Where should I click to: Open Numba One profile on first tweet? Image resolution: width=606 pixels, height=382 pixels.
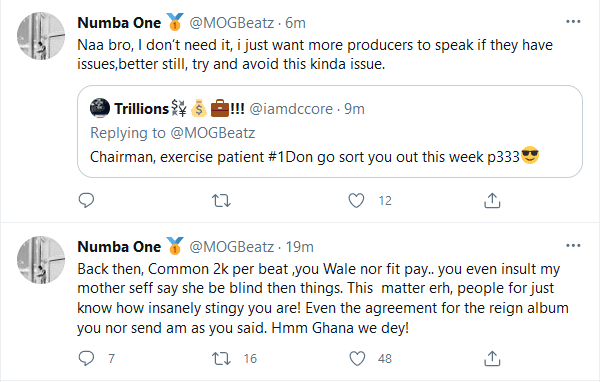(x=119, y=23)
